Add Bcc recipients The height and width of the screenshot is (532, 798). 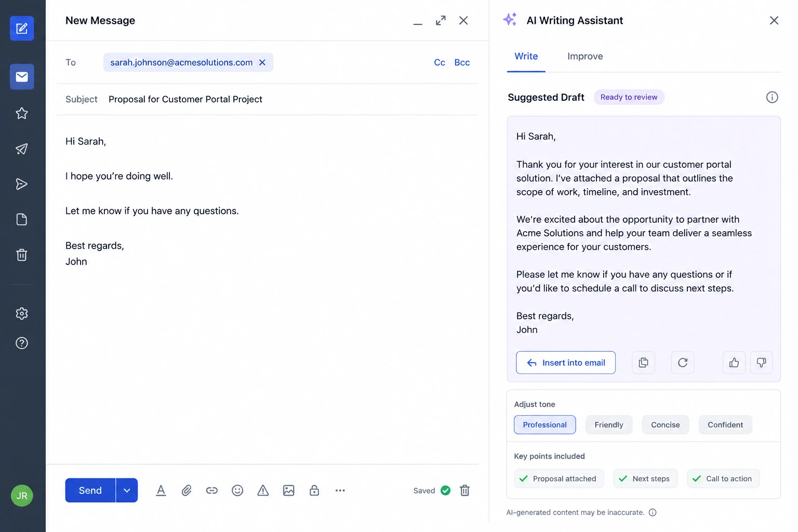point(462,62)
